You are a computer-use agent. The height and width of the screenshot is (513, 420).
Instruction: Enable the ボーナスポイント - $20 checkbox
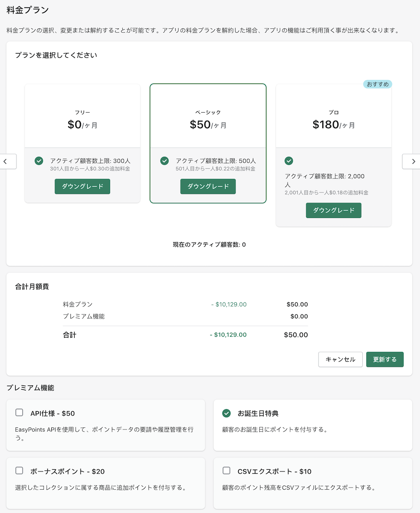tap(19, 470)
